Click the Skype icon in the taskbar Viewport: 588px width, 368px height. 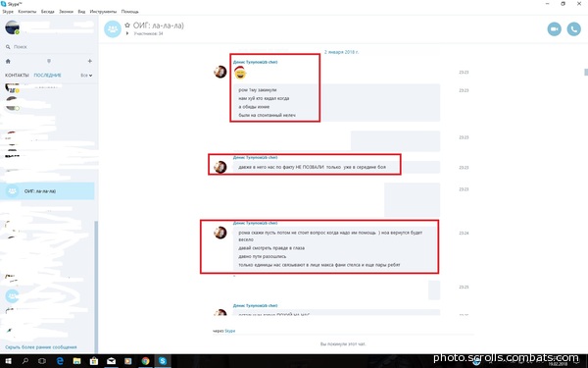click(x=163, y=361)
